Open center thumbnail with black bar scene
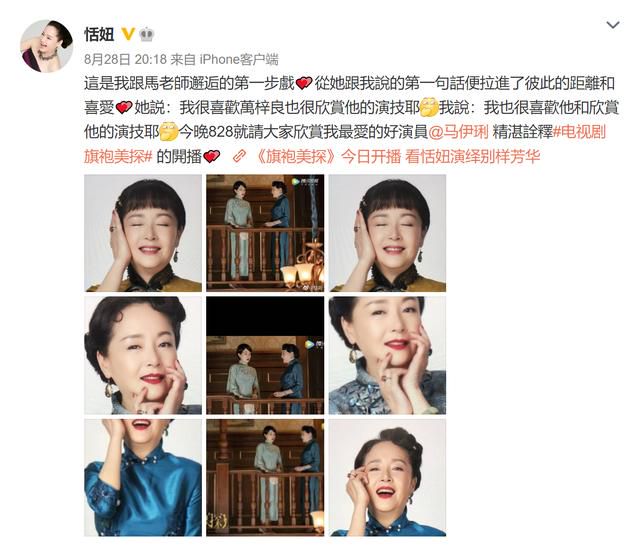The image size is (640, 547). click(265, 356)
